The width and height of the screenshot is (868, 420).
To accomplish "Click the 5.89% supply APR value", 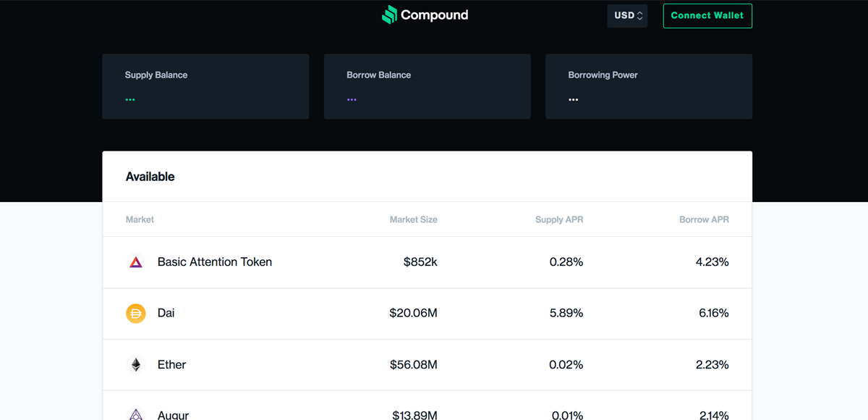I will (x=566, y=314).
